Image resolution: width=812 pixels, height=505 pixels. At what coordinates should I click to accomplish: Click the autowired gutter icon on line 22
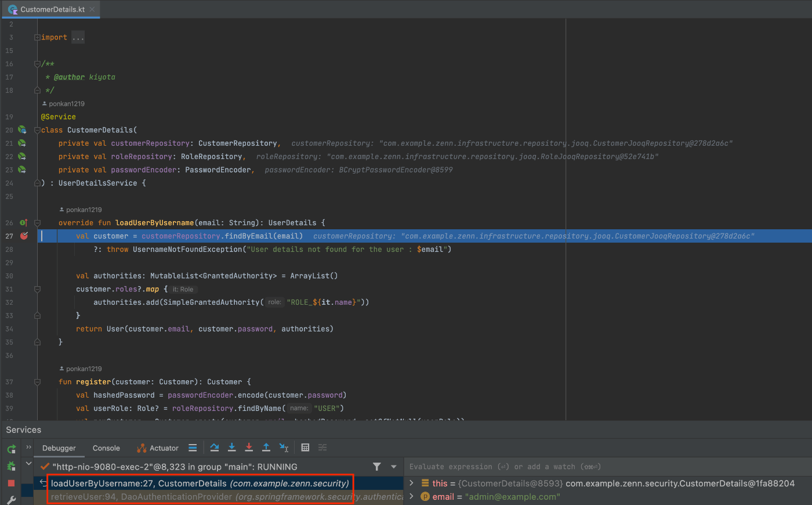coord(22,157)
